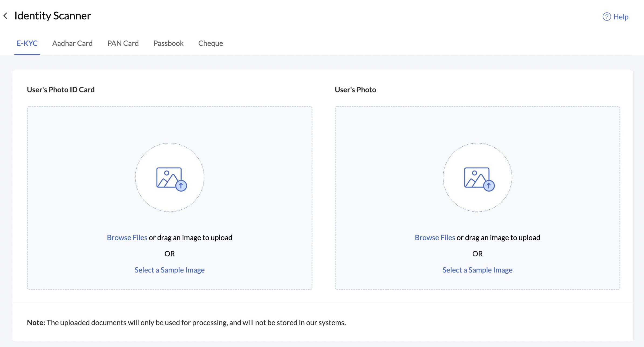Open the Cheque tab
The height and width of the screenshot is (347, 644).
[x=210, y=43]
